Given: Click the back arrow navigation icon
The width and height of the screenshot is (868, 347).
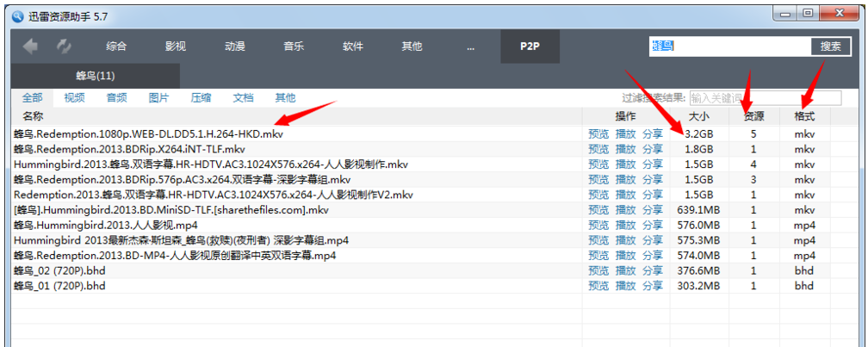Looking at the screenshot, I should (30, 46).
